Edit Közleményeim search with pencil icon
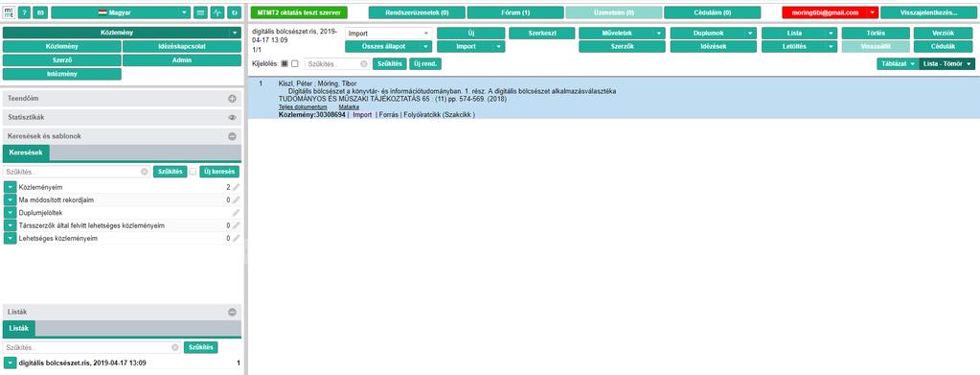The width and height of the screenshot is (980, 375). (237, 187)
